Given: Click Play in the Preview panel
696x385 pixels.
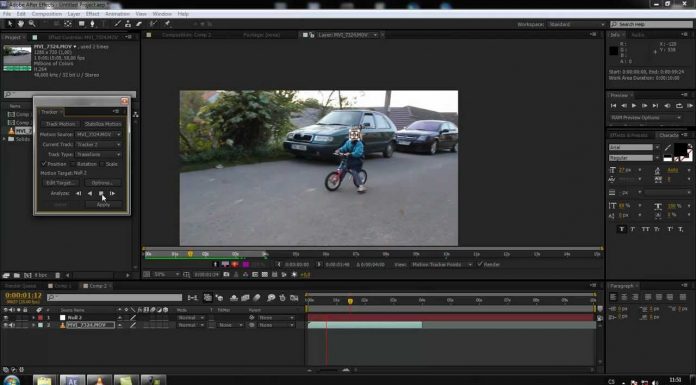Looking at the screenshot, I should (634, 106).
